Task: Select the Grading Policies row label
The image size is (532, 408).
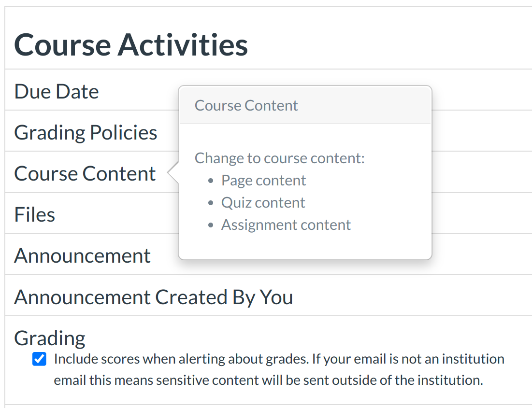Action: point(86,133)
